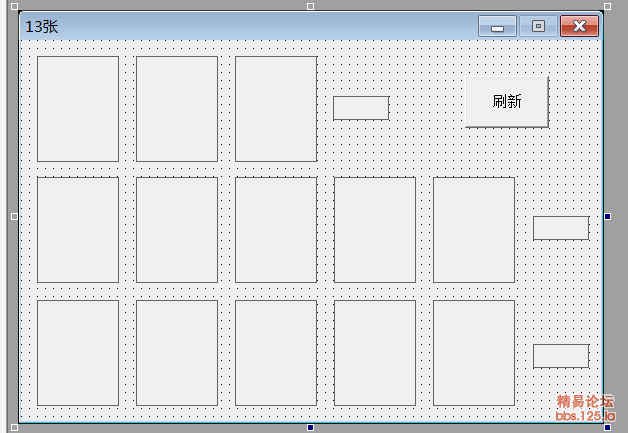Minimize the 13张 window
Image resolution: width=628 pixels, height=433 pixels.
(497, 26)
